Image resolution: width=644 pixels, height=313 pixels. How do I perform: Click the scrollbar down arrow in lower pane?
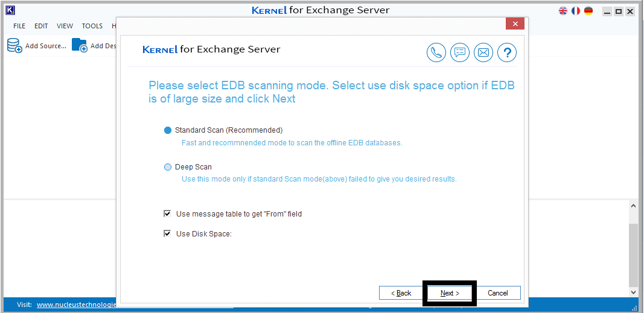[634, 292]
